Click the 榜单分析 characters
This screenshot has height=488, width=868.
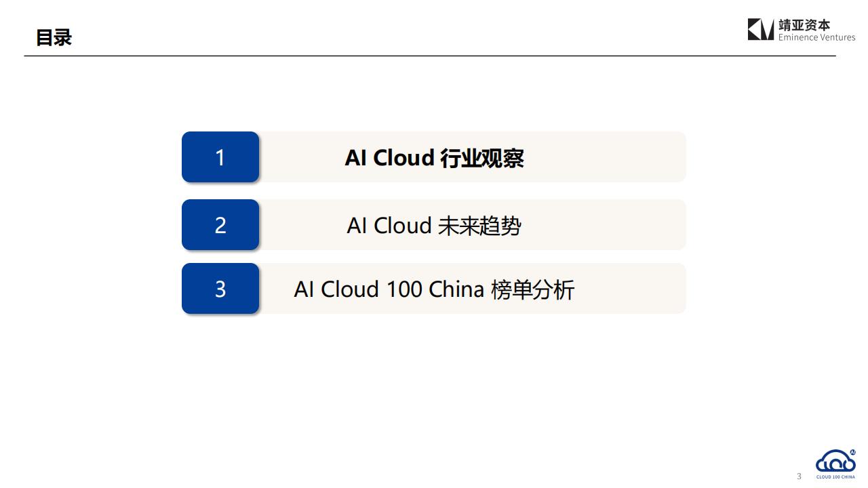(533, 290)
